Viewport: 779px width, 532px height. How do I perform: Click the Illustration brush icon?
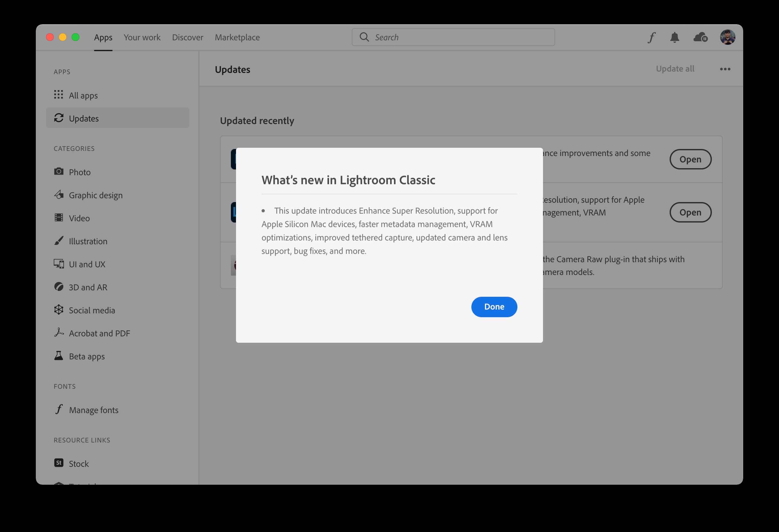point(59,241)
